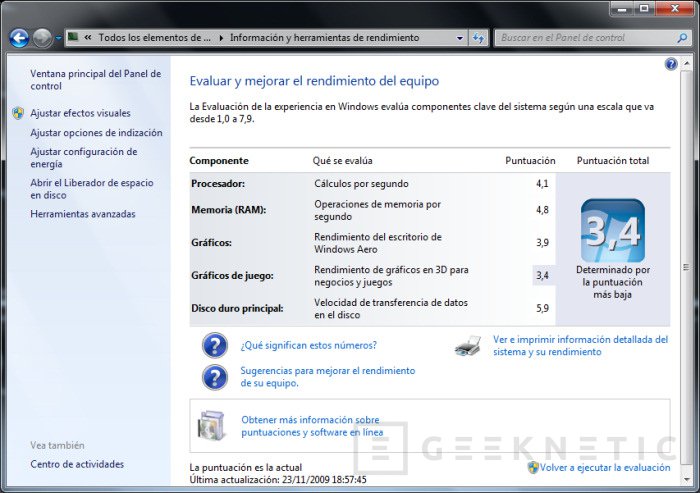Click the scrollbar up arrow
The image size is (700, 493).
(x=687, y=63)
